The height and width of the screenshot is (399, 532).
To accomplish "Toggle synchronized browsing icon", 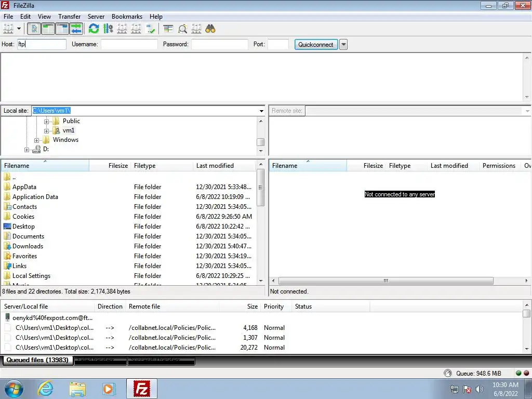I will 196,29.
